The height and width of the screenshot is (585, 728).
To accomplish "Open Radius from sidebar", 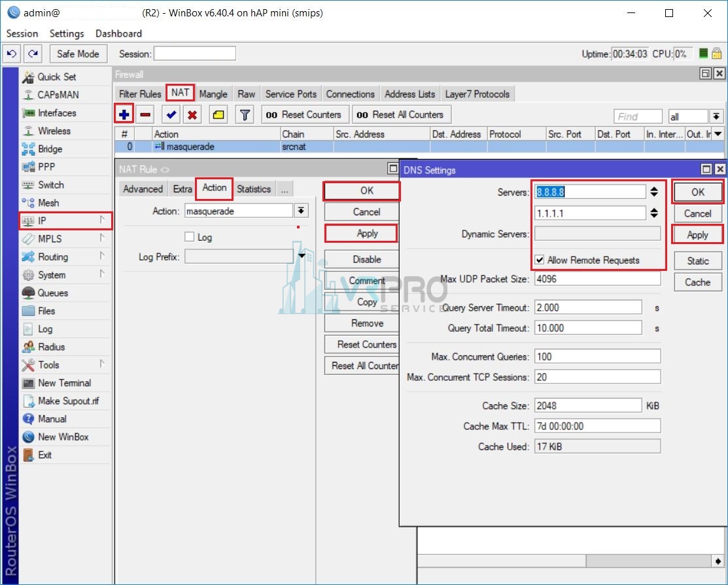I will pyautogui.click(x=65, y=347).
